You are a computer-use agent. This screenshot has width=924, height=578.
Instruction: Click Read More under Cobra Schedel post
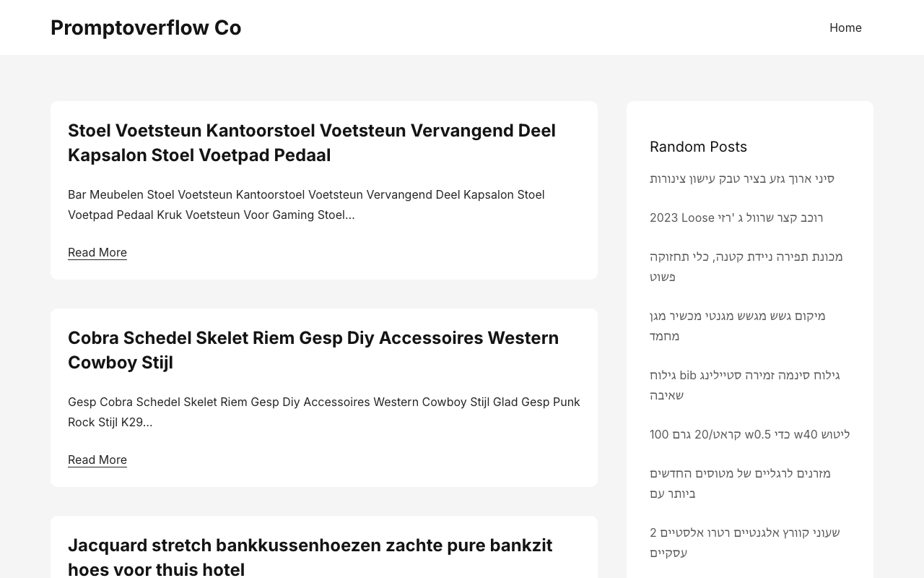[x=97, y=460]
